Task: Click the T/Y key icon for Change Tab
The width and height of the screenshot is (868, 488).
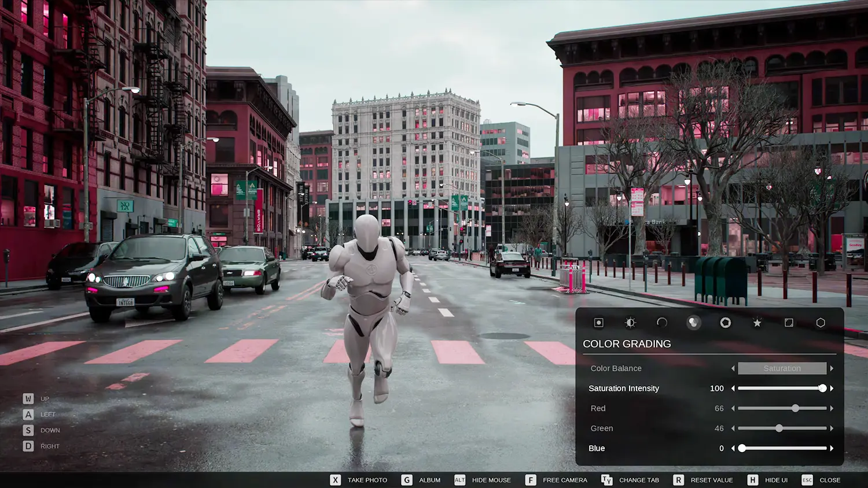Action: [x=606, y=480]
